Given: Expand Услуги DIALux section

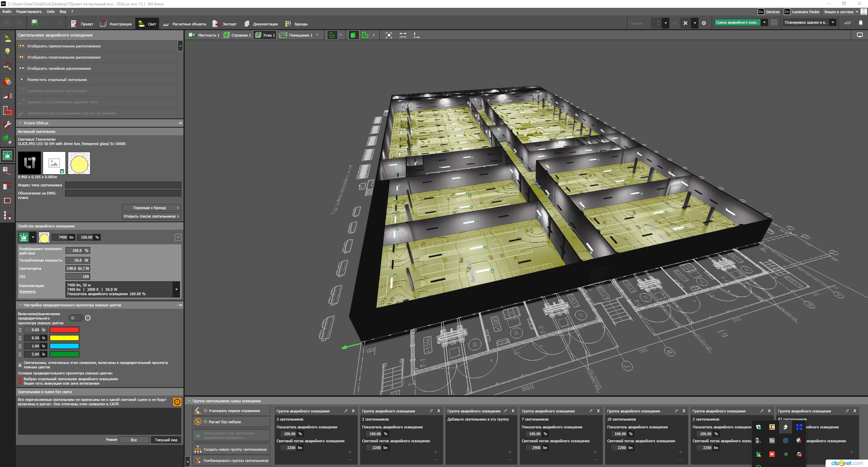Looking at the screenshot, I should coord(20,123).
